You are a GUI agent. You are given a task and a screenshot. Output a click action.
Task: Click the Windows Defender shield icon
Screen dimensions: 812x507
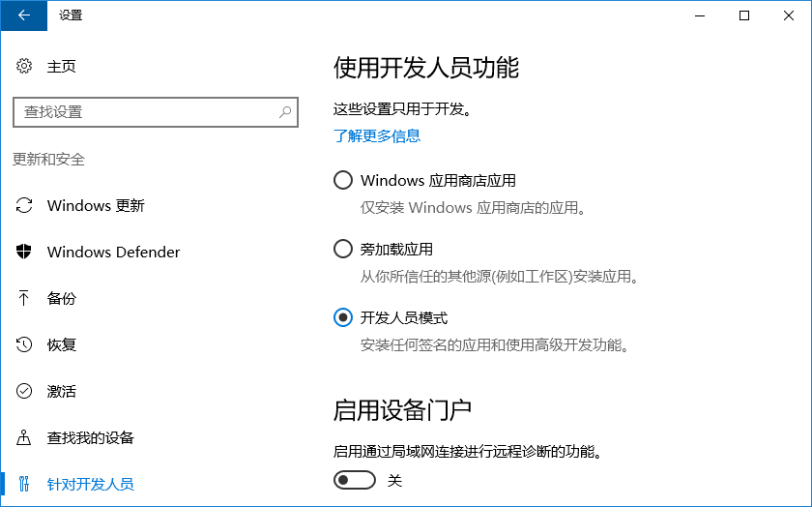(x=24, y=252)
